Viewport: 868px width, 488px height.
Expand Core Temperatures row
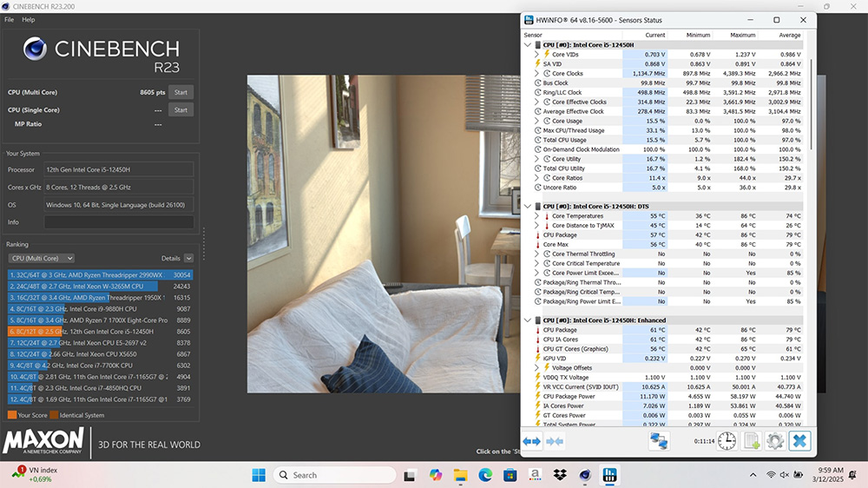pos(536,216)
